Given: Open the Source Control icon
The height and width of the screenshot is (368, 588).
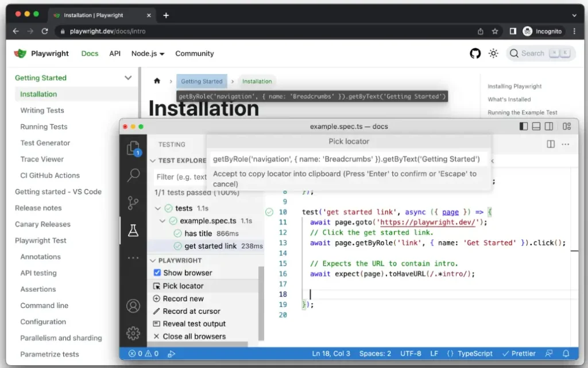Looking at the screenshot, I should point(133,202).
